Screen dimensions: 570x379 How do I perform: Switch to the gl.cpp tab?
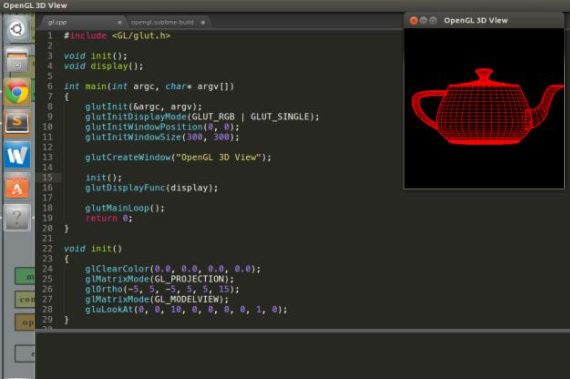57,23
